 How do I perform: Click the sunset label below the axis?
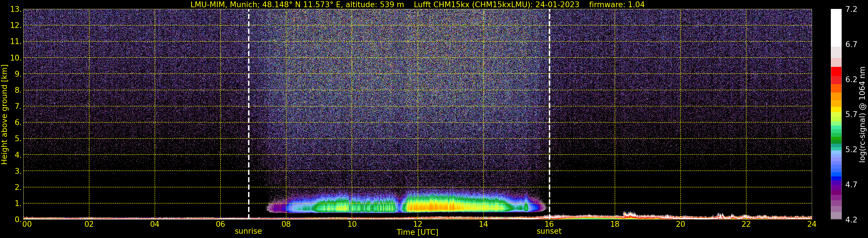pyautogui.click(x=549, y=231)
